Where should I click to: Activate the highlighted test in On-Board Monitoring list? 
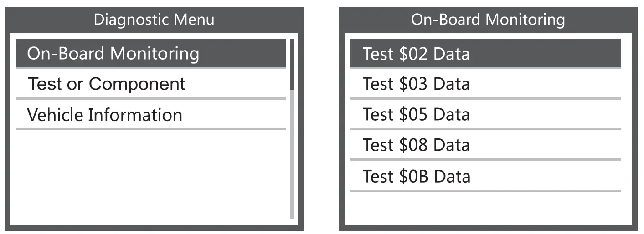485,54
